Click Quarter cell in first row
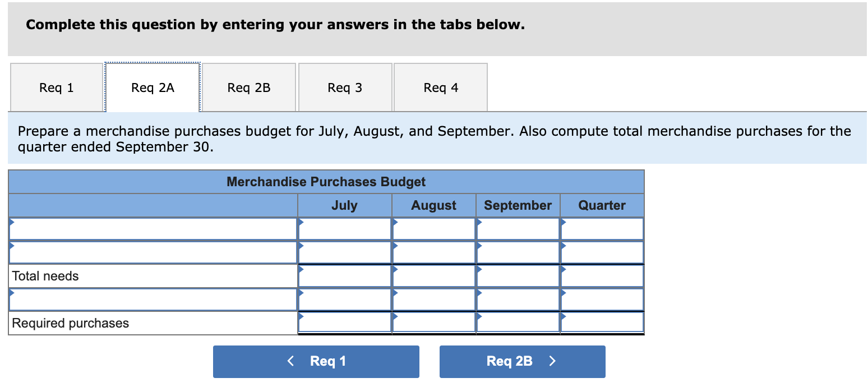 (x=602, y=229)
